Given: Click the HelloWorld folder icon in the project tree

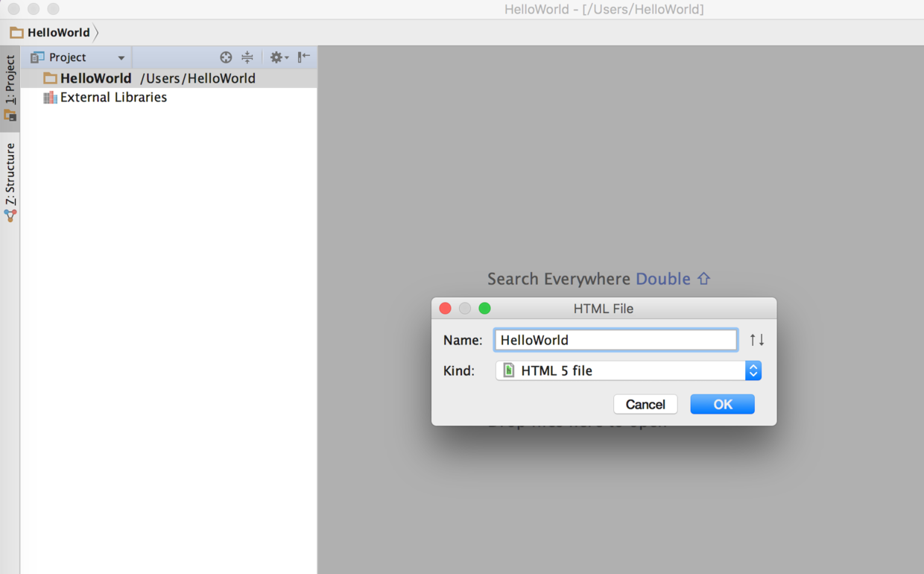Looking at the screenshot, I should point(50,78).
